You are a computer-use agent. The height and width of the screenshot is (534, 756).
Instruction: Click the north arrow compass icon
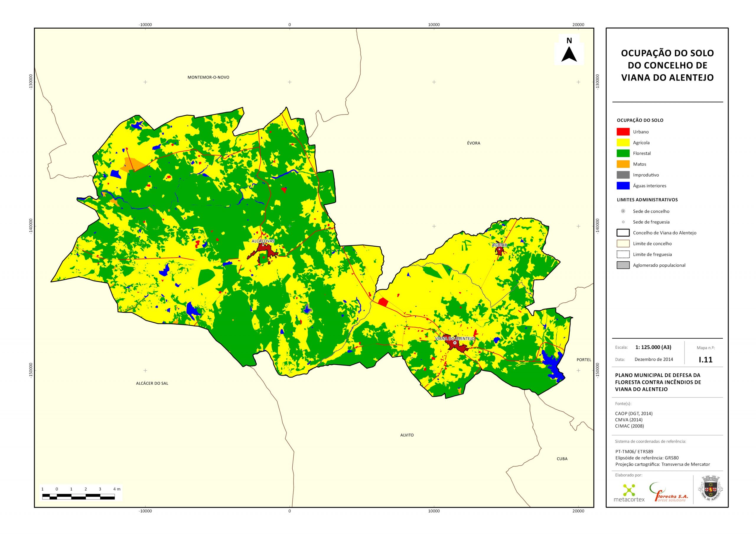(569, 54)
